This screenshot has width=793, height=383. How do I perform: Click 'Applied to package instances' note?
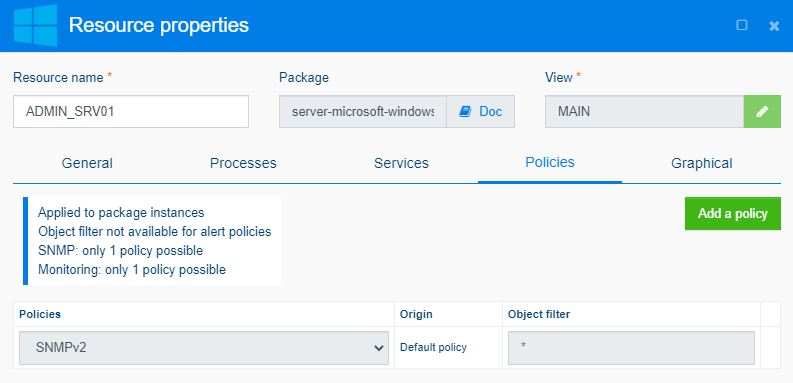click(121, 212)
